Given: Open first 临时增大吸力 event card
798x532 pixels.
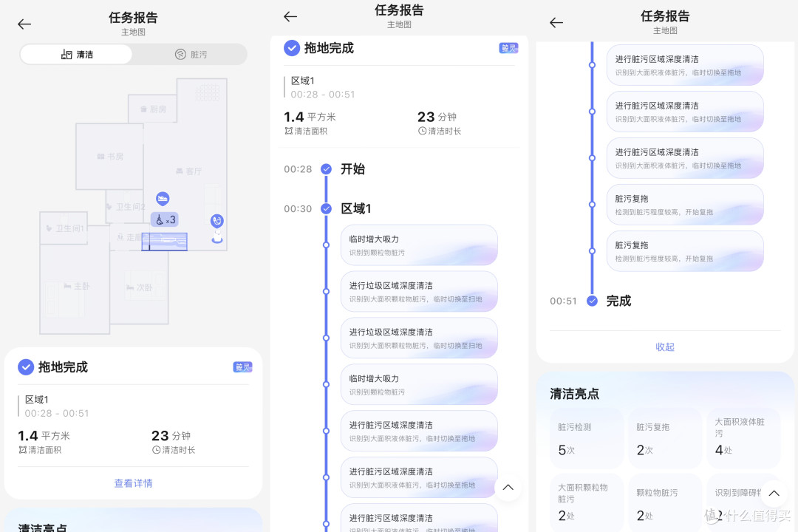Looking at the screenshot, I should pyautogui.click(x=419, y=245).
